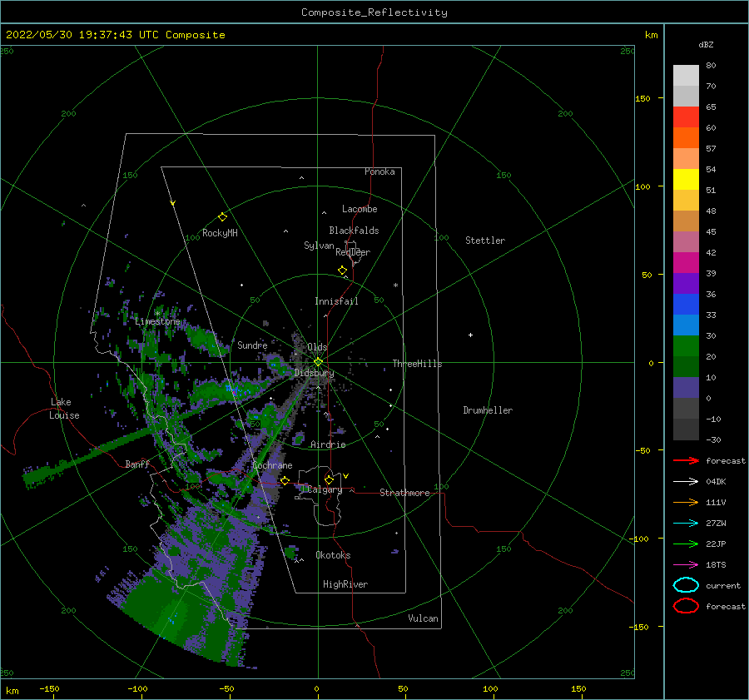749x700 pixels.
Task: Click the Vulcan city label
Action: point(423,618)
